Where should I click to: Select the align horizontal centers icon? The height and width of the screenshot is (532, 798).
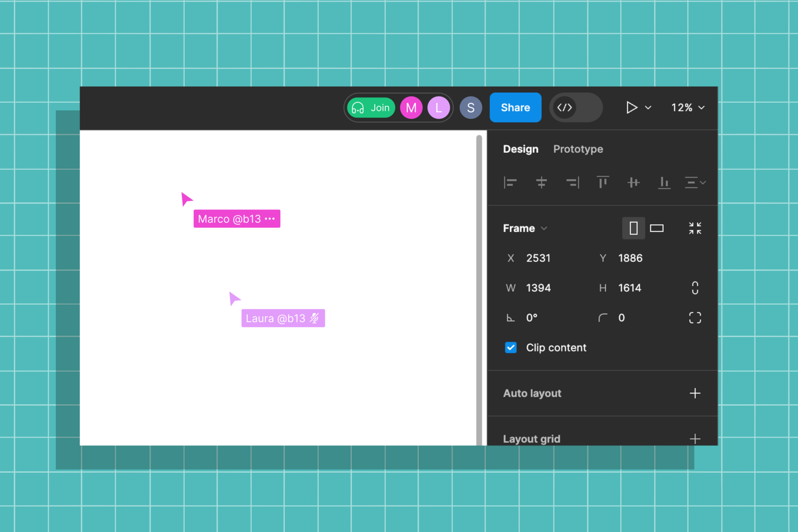pos(541,182)
